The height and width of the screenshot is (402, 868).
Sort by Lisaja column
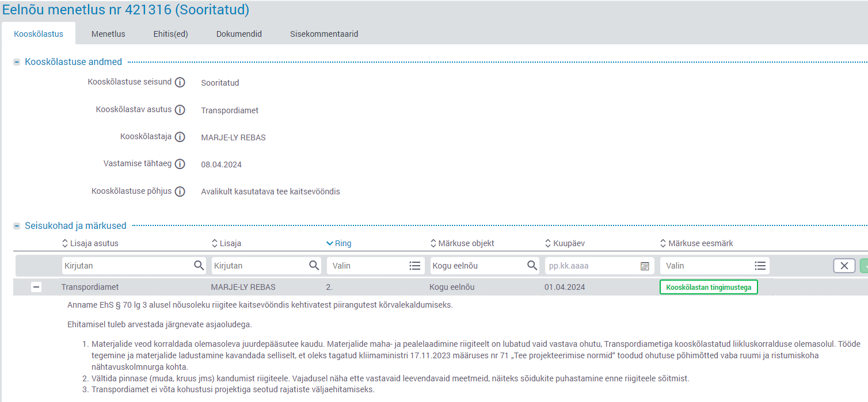click(x=226, y=243)
